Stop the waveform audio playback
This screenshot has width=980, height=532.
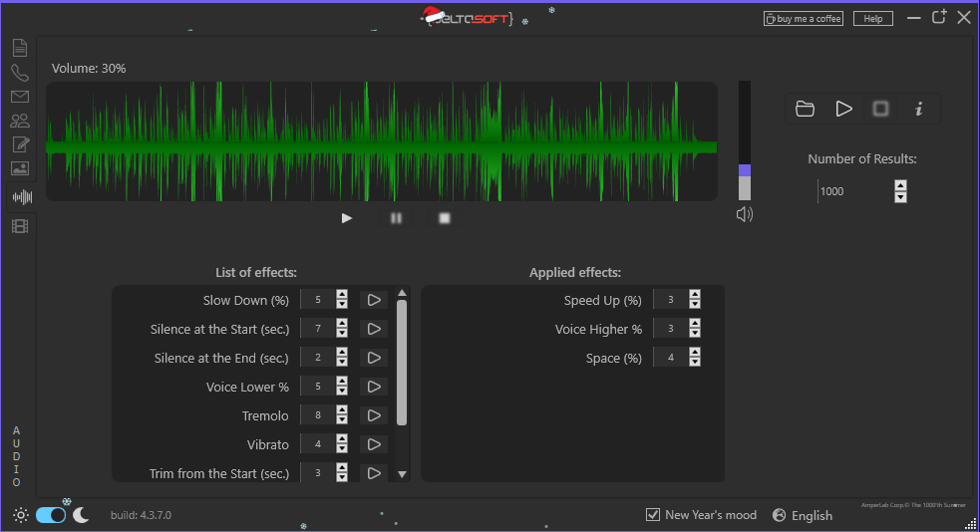pos(445,218)
